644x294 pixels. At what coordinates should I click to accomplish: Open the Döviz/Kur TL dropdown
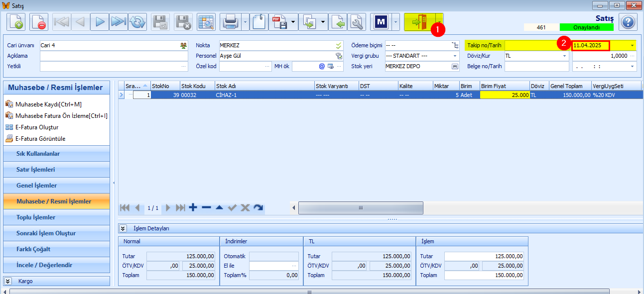tap(565, 56)
